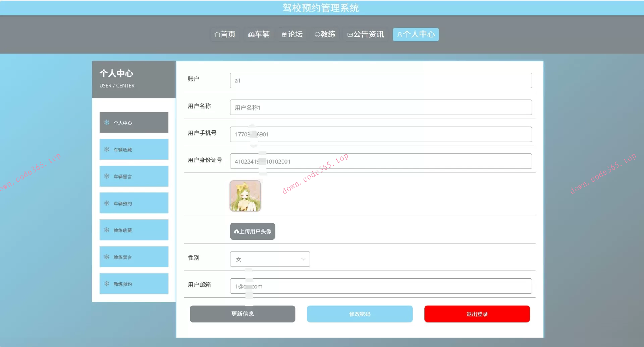Click inside the 账户 account input field

tap(381, 80)
